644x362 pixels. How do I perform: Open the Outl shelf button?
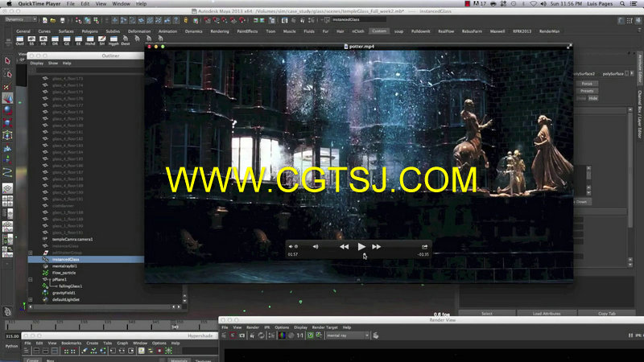tap(19, 40)
